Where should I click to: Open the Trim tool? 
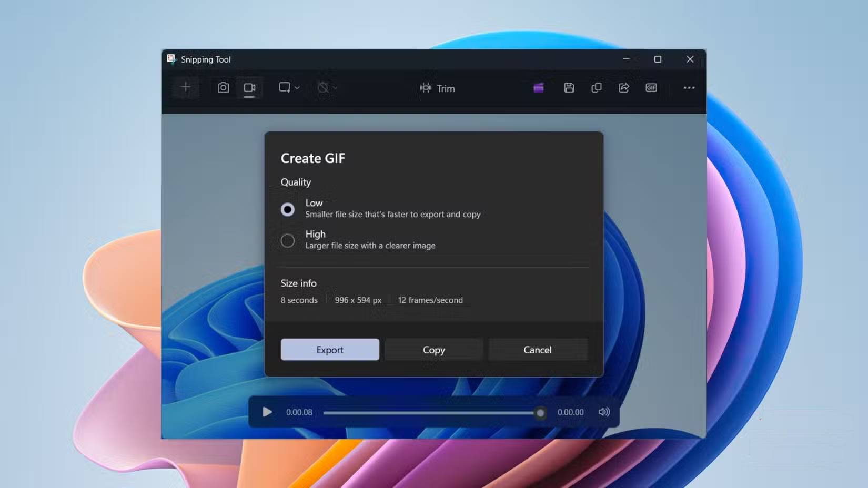437,88
